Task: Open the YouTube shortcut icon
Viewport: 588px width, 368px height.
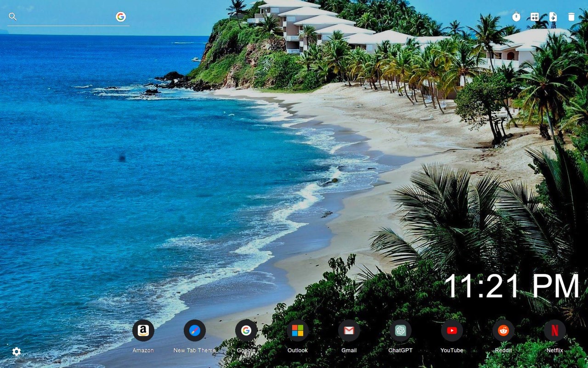Action: click(x=452, y=331)
